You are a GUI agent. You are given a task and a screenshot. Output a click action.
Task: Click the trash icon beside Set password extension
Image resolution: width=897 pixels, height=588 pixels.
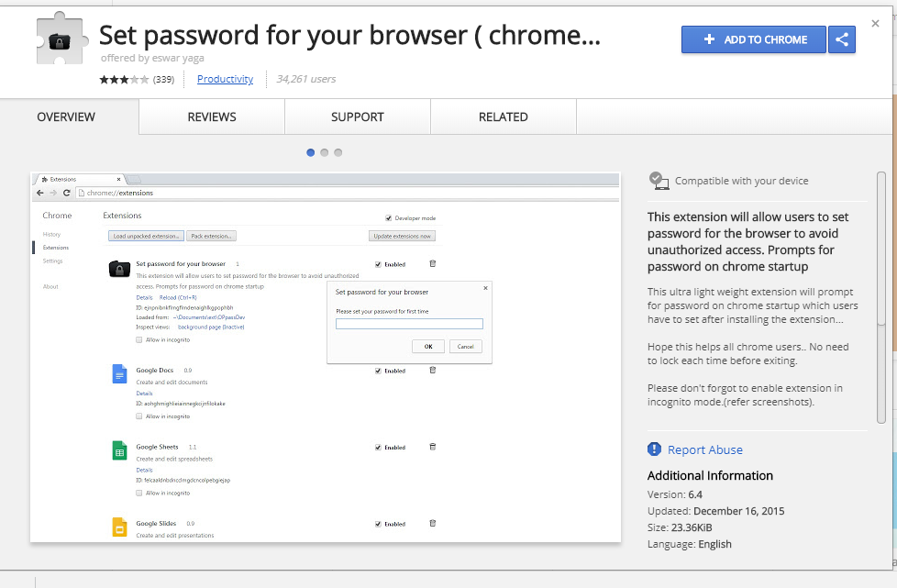[432, 263]
